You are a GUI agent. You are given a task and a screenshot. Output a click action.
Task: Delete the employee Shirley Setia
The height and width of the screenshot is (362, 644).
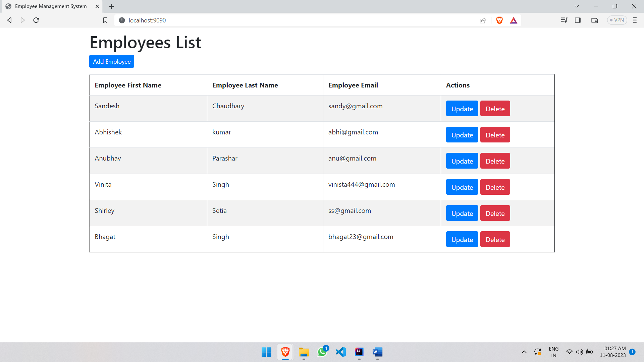pos(495,213)
